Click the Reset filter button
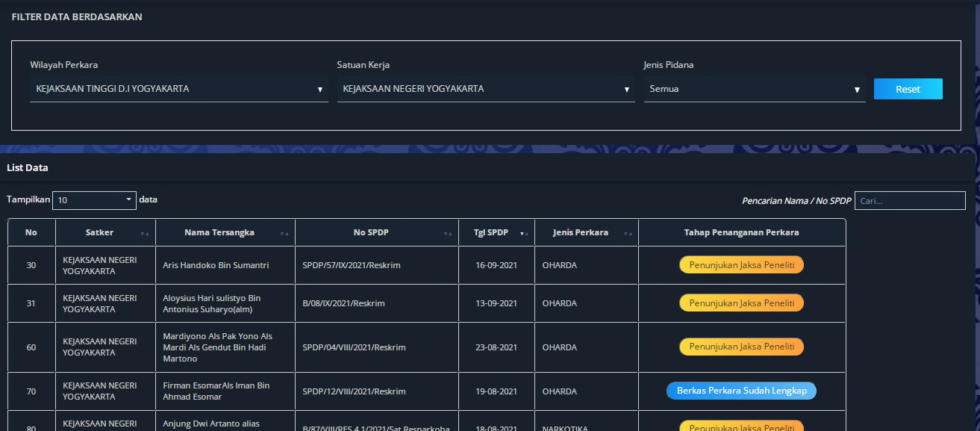The image size is (980, 431). pyautogui.click(x=908, y=89)
